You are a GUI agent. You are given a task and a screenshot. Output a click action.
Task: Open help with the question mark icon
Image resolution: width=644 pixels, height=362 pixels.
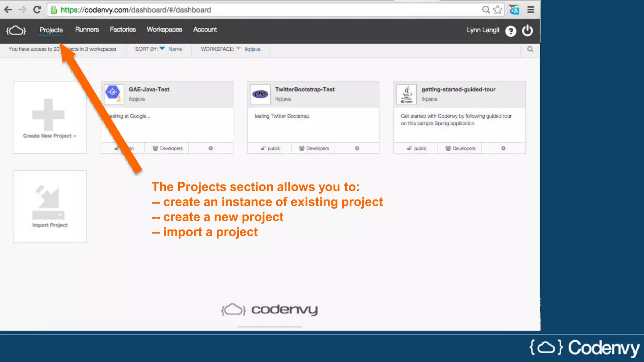pyautogui.click(x=511, y=31)
